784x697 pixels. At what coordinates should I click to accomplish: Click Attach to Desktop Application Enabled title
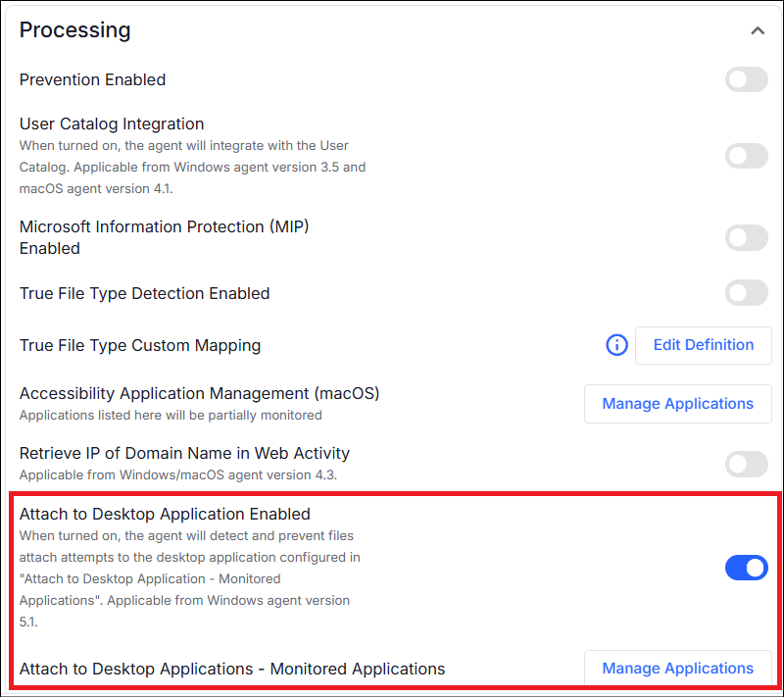point(165,514)
